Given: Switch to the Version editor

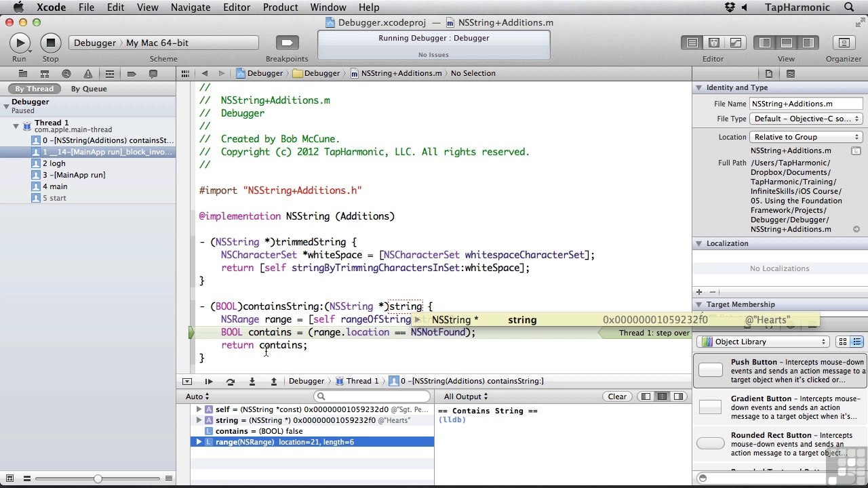Looking at the screenshot, I should coord(735,43).
